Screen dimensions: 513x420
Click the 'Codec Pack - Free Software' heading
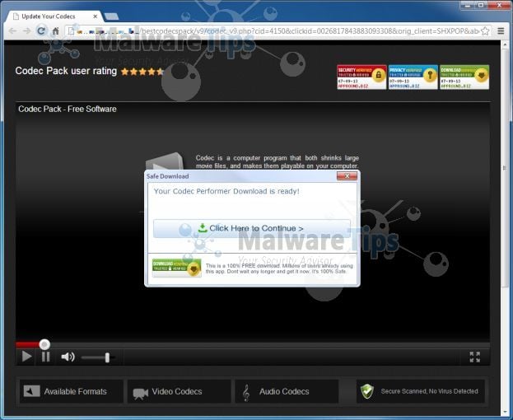tap(68, 109)
